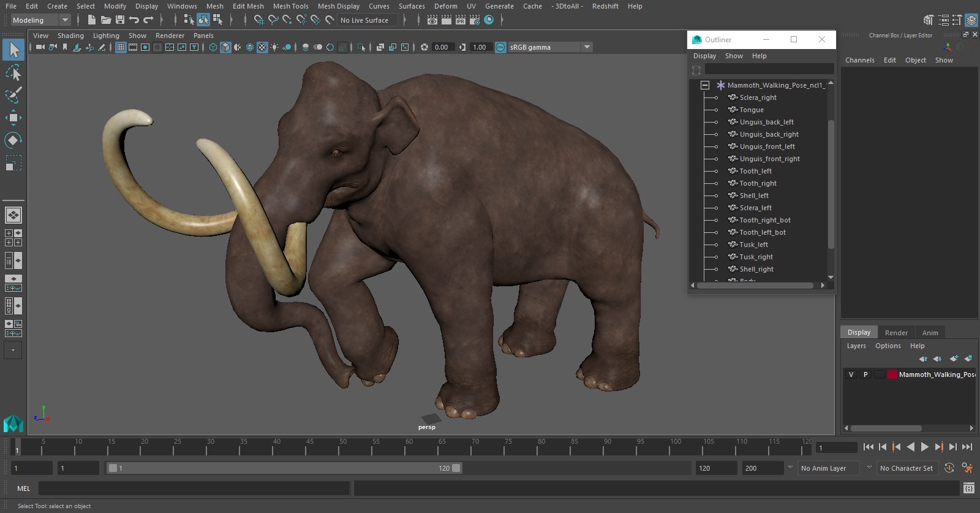Open Channel Box Layer Editor icon at top right
The image size is (980, 513).
point(971,20)
